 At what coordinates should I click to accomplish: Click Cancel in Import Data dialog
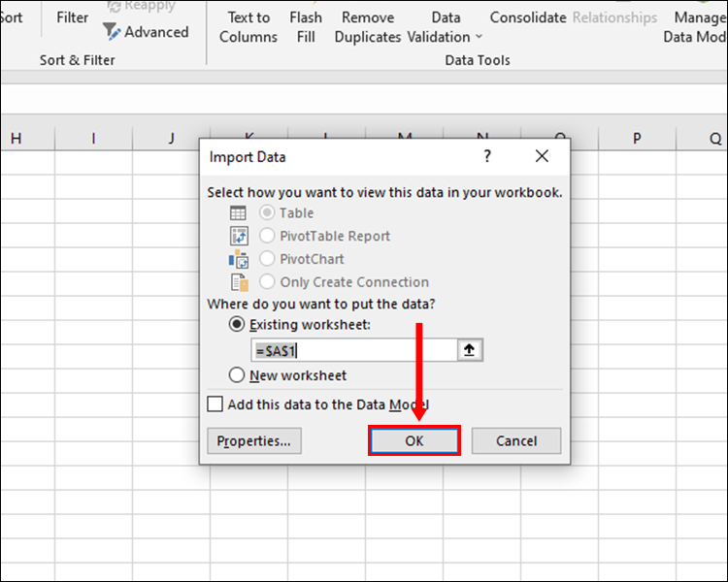coord(516,441)
